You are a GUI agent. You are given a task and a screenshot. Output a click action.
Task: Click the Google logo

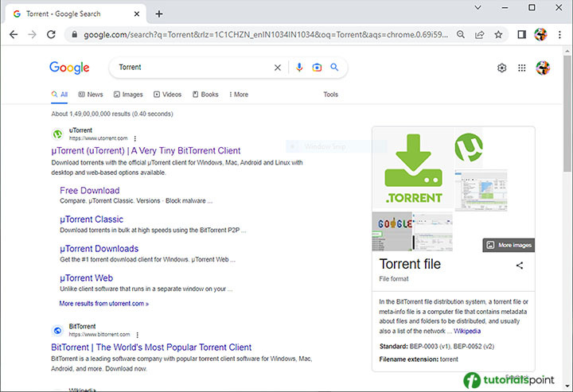(x=69, y=68)
